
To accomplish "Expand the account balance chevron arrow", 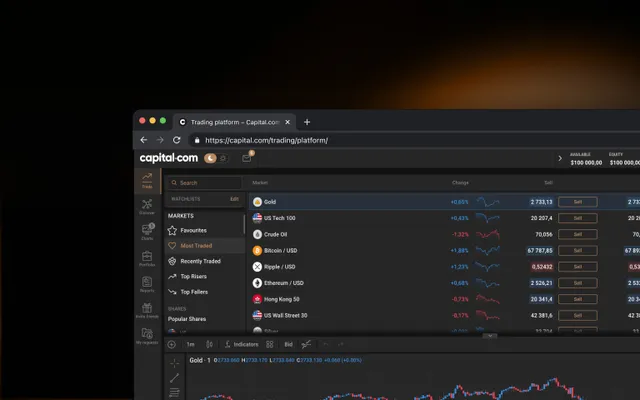I will click(559, 158).
